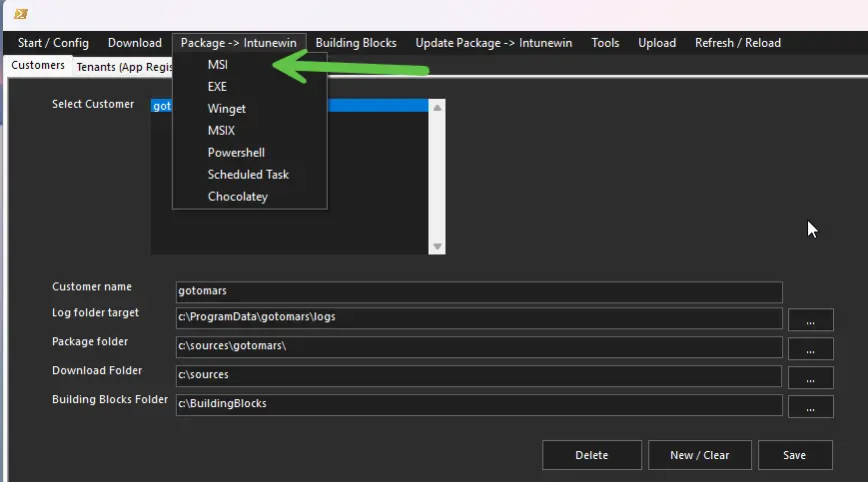Choose EXE package type
Screen dimensions: 868x482
point(217,87)
